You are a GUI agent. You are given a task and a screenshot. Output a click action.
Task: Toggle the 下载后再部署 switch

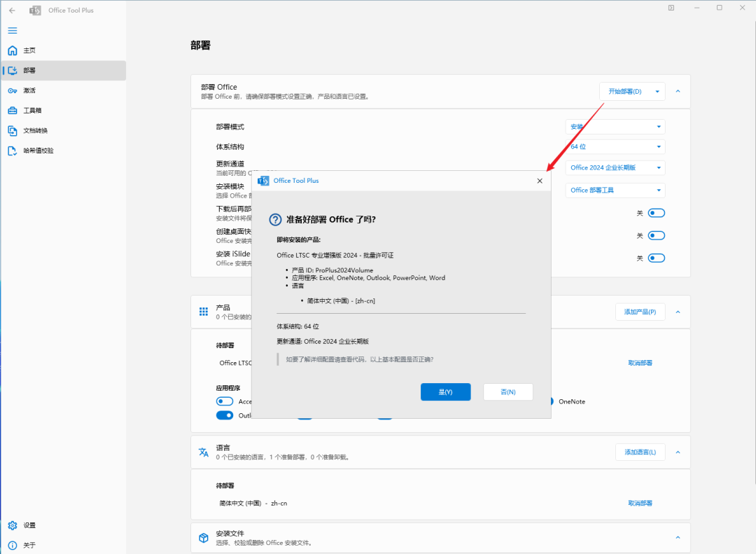(656, 213)
